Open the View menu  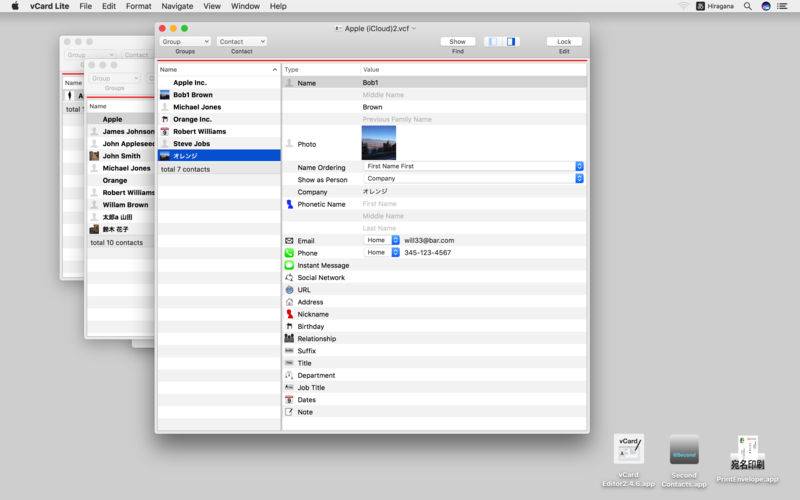pyautogui.click(x=212, y=6)
